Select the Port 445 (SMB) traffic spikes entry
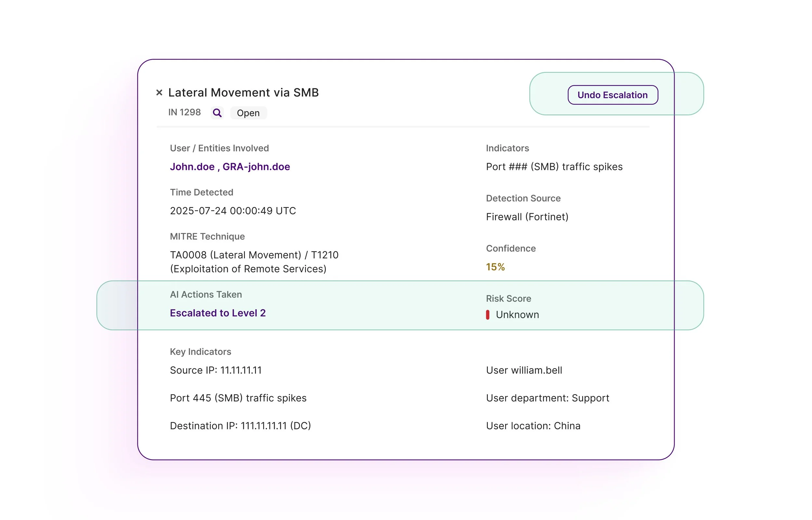Viewport: 812px width, 520px height. pyautogui.click(x=238, y=398)
